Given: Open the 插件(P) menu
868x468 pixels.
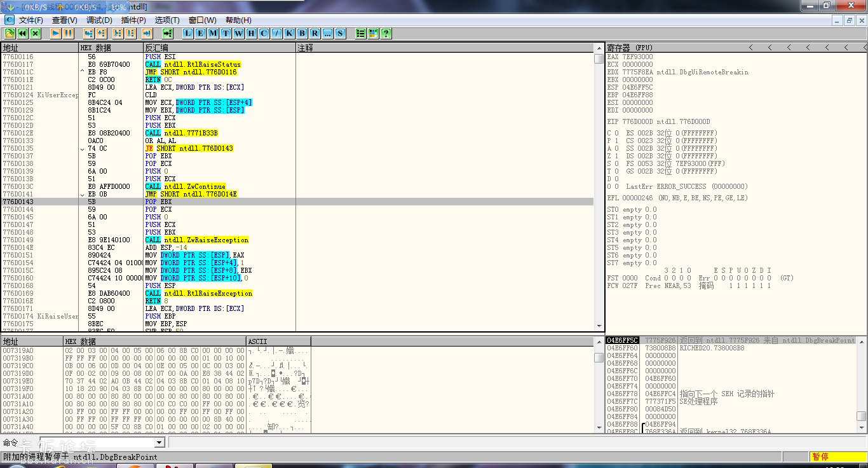Looking at the screenshot, I should point(133,20).
